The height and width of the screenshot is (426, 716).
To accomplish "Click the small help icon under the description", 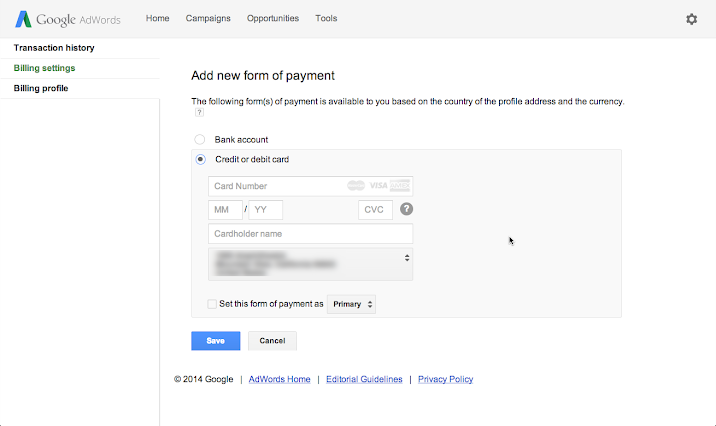I will click(x=199, y=113).
